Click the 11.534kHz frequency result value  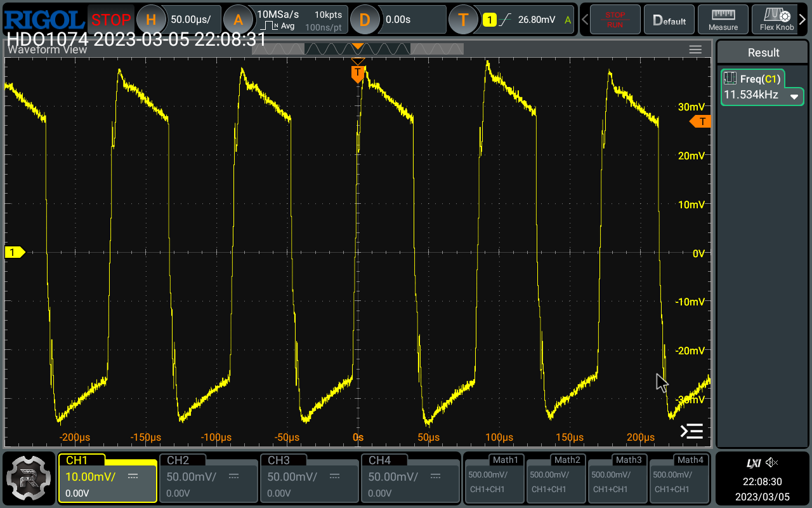point(751,95)
